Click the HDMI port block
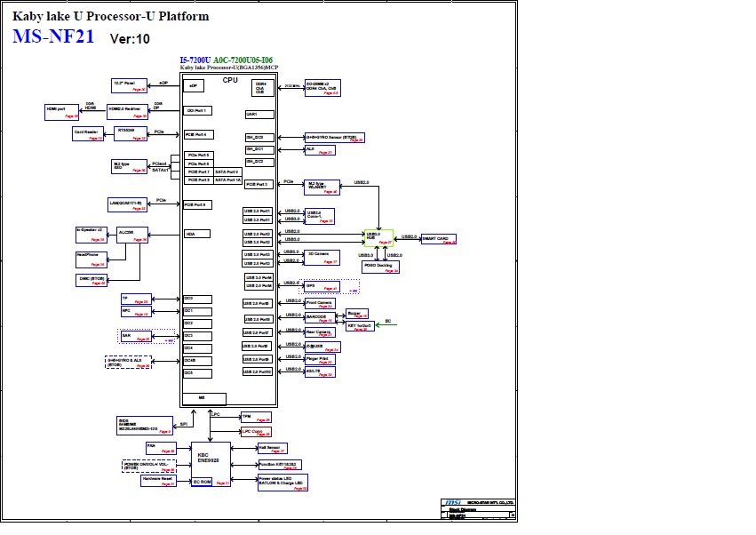 (62, 111)
